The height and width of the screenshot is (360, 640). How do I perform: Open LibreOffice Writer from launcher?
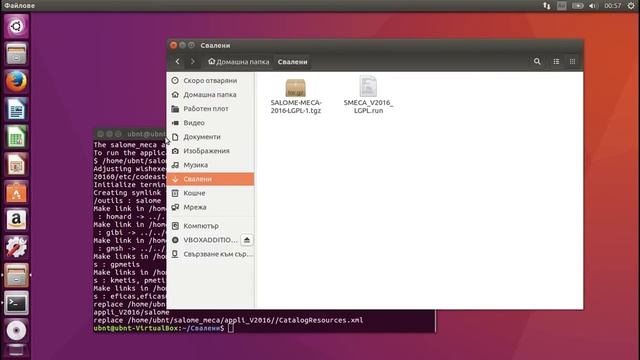coord(16,109)
